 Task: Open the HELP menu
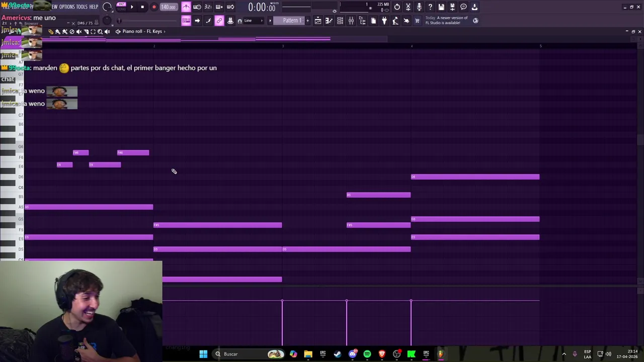click(94, 7)
